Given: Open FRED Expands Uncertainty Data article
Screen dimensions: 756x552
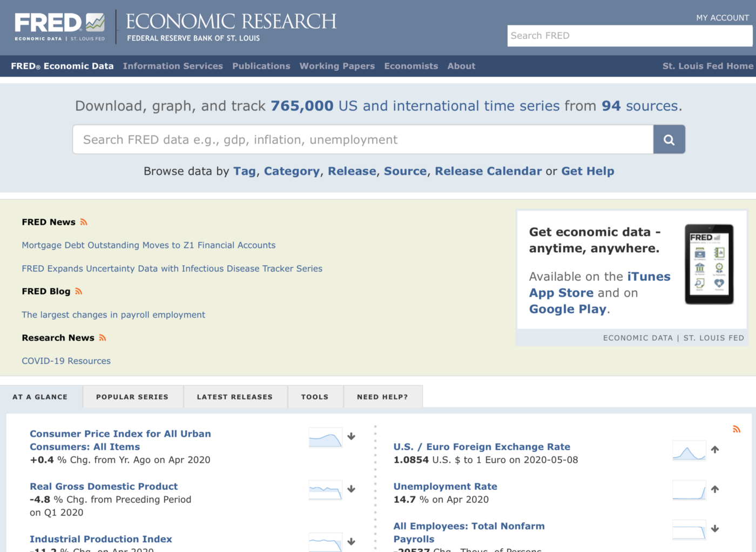Looking at the screenshot, I should pos(172,268).
